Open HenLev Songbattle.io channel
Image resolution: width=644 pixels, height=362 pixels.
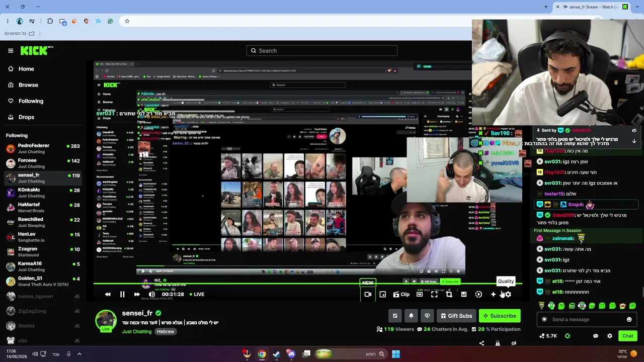43,237
